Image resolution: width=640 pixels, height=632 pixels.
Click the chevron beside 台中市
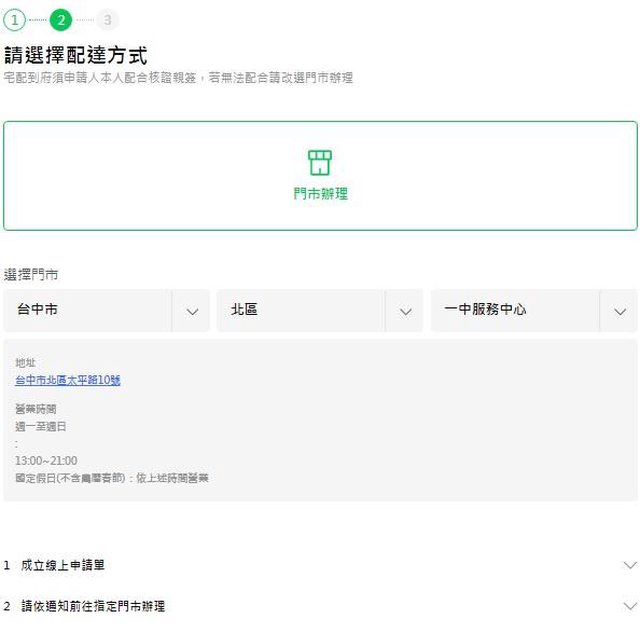click(x=192, y=312)
